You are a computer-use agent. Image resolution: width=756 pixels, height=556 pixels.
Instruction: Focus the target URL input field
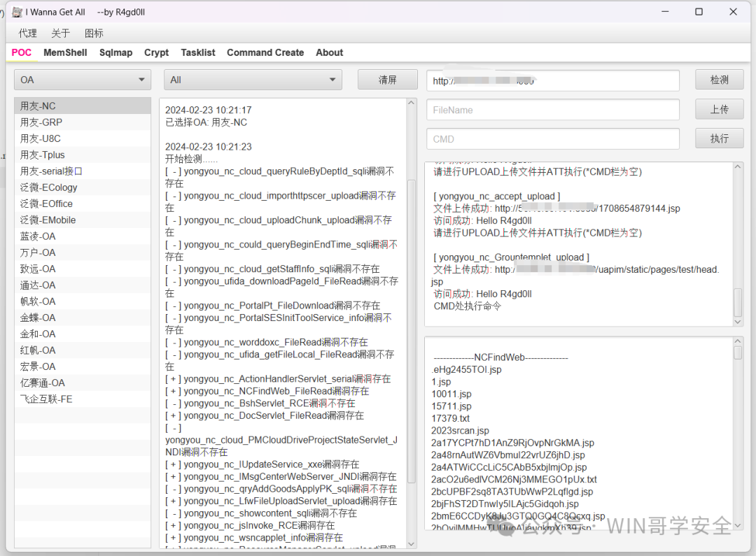tap(553, 81)
